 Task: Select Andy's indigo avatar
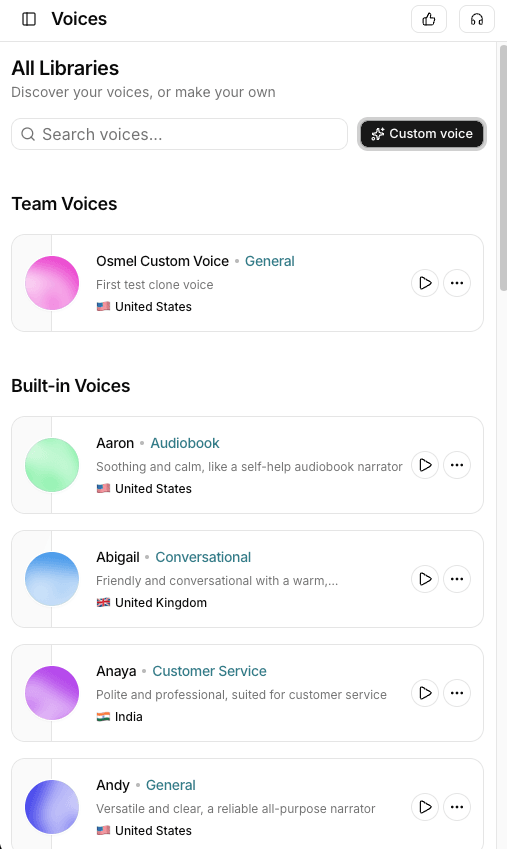pyautogui.click(x=52, y=807)
